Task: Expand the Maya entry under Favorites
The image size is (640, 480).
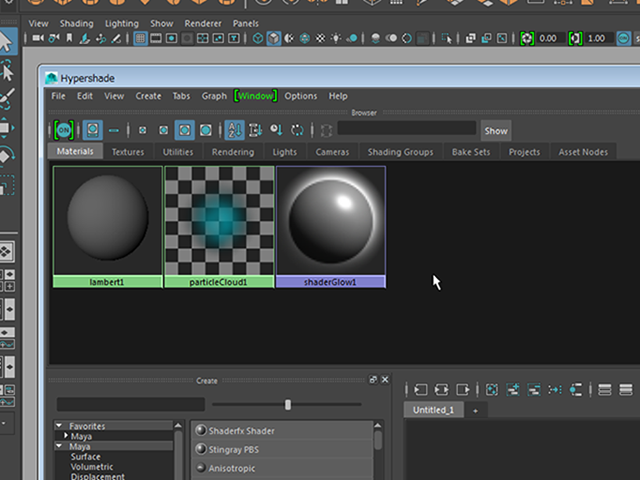Action: click(x=66, y=436)
